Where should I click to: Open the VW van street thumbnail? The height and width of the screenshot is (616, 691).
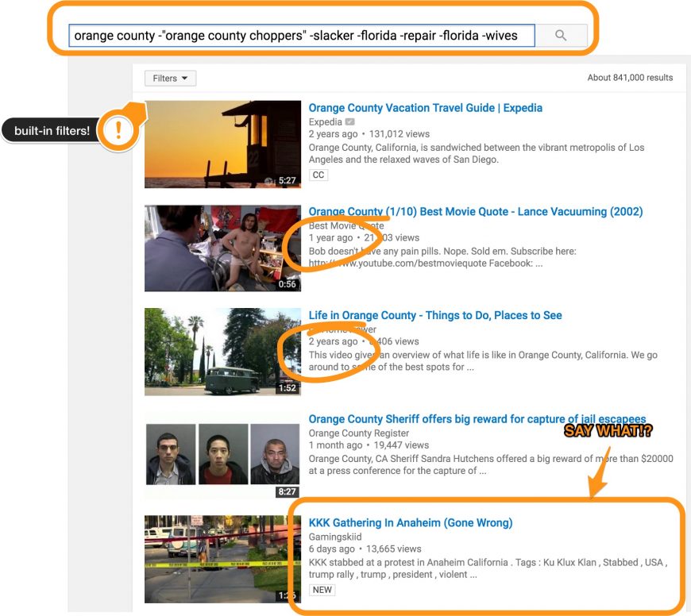coord(222,352)
